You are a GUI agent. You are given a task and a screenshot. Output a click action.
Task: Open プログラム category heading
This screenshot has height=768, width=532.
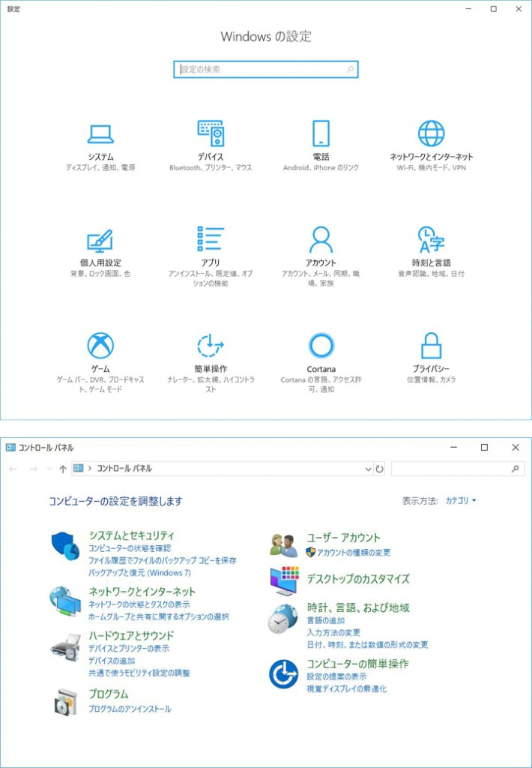point(108,694)
